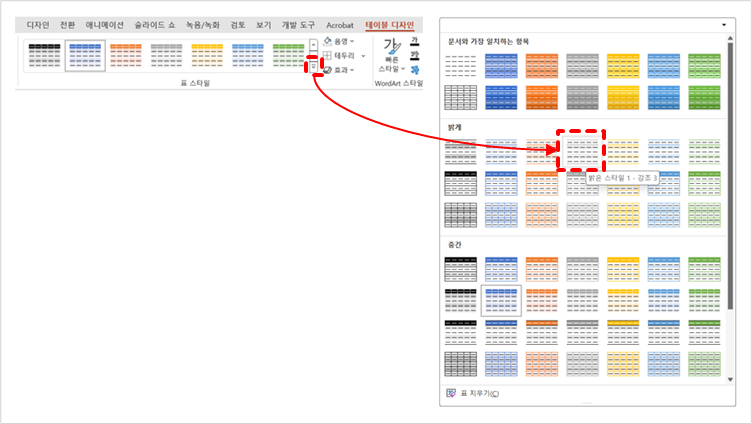Open the Acrobat tab
This screenshot has width=752, height=424.
[x=340, y=25]
